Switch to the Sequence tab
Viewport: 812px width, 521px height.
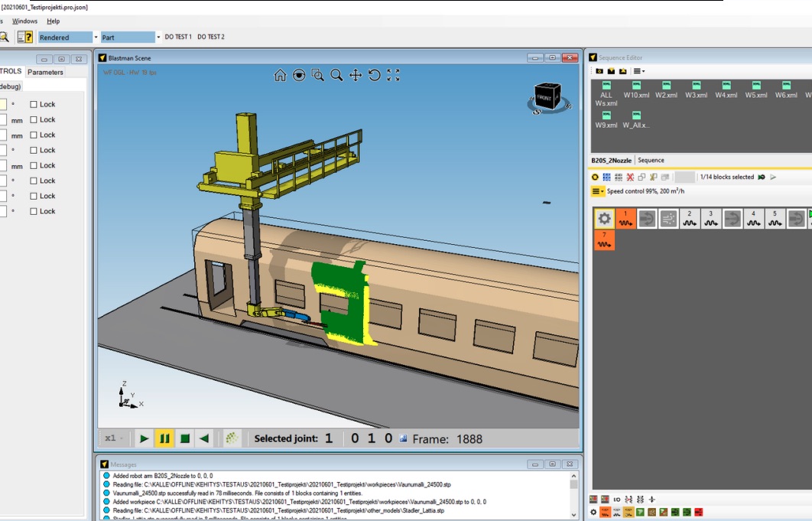651,161
